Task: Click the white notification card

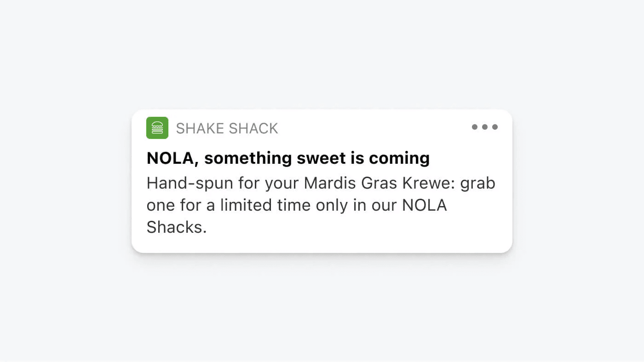Action: pos(322,180)
